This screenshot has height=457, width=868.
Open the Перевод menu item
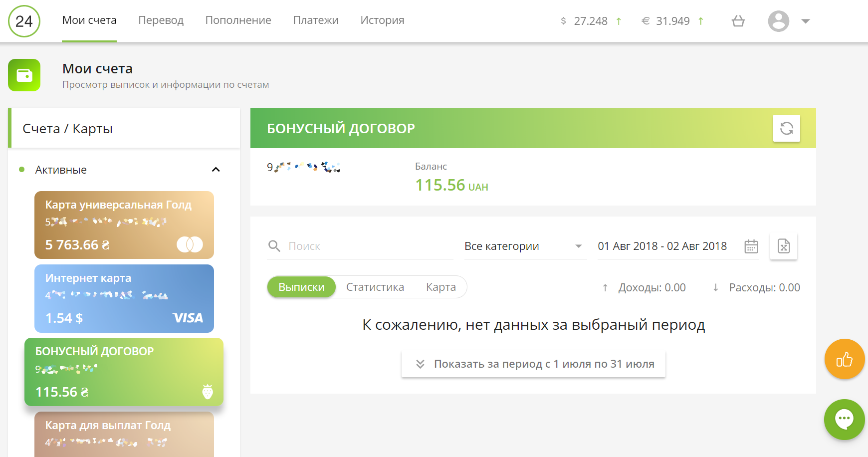tap(161, 20)
